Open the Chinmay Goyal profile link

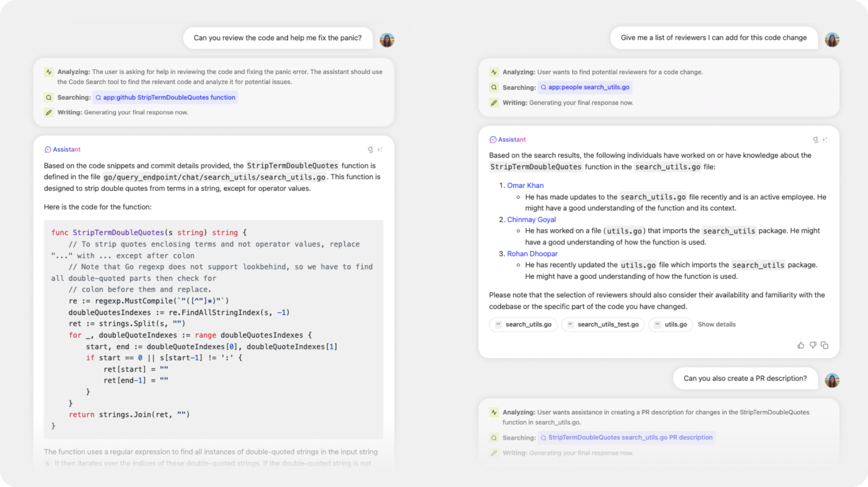531,220
